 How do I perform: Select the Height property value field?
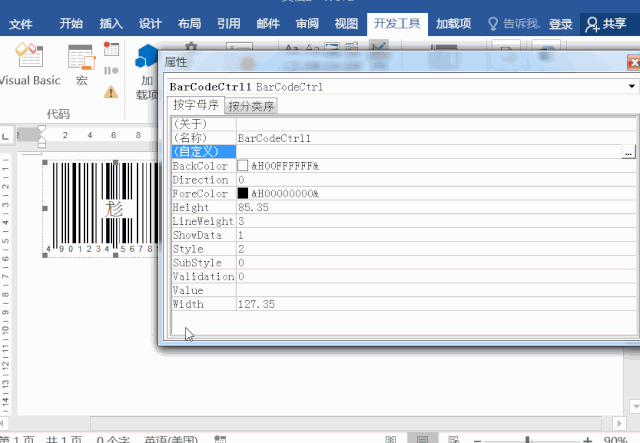point(430,207)
